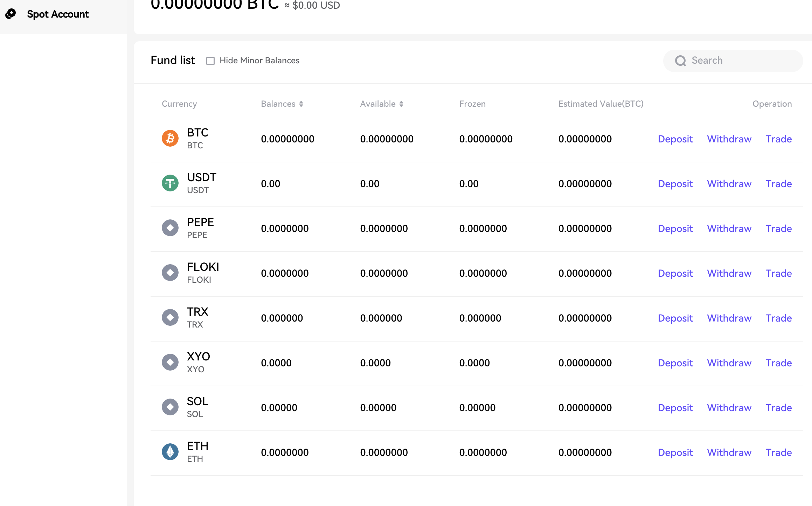Deposit FLOKI
812x506 pixels.
675,273
